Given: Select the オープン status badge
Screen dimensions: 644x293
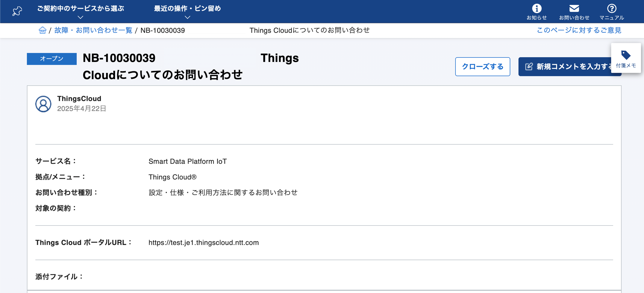Looking at the screenshot, I should coord(51,59).
